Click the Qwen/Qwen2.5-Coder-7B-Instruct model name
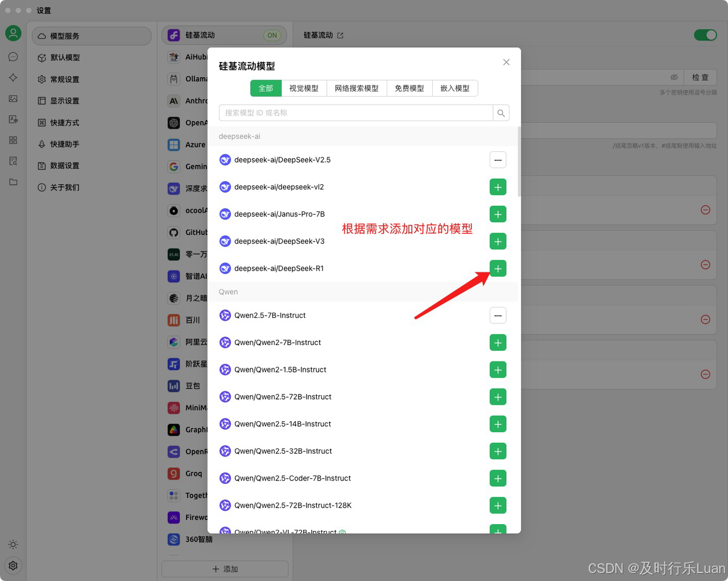This screenshot has width=728, height=581. [292, 479]
